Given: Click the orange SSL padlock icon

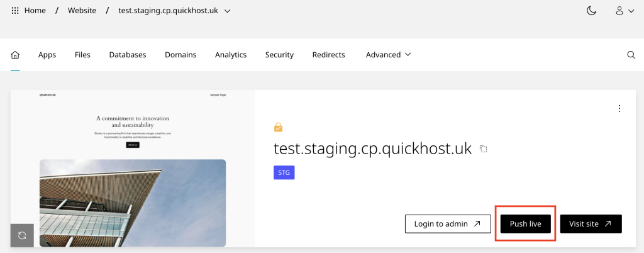Looking at the screenshot, I should point(278,127).
